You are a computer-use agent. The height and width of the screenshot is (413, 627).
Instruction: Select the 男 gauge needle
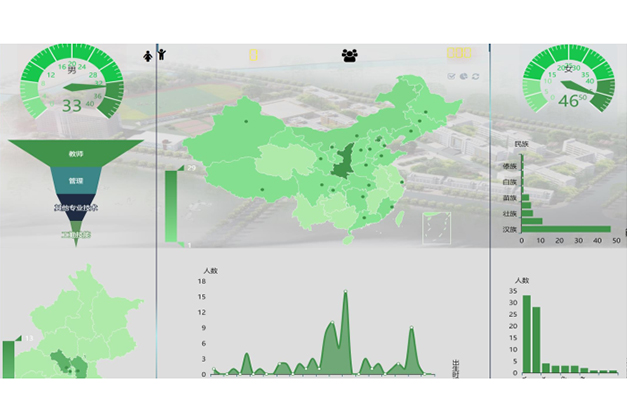point(84,87)
